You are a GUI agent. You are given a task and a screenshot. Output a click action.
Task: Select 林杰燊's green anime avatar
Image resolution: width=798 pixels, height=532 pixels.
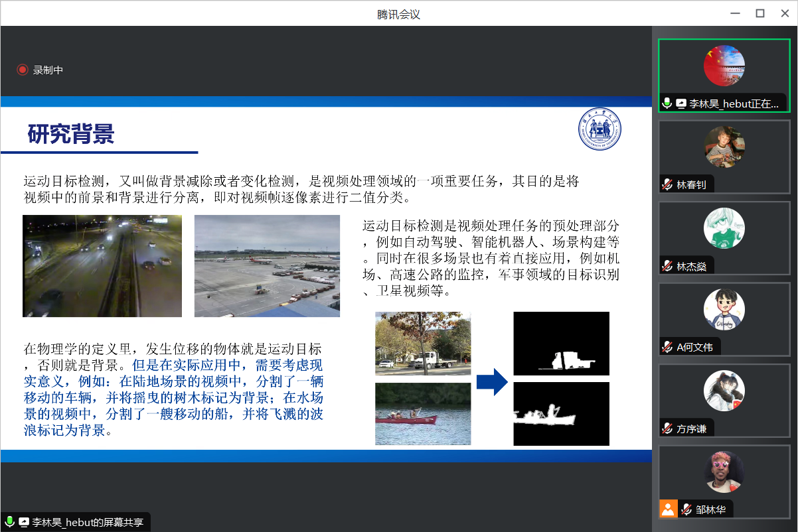pos(724,228)
